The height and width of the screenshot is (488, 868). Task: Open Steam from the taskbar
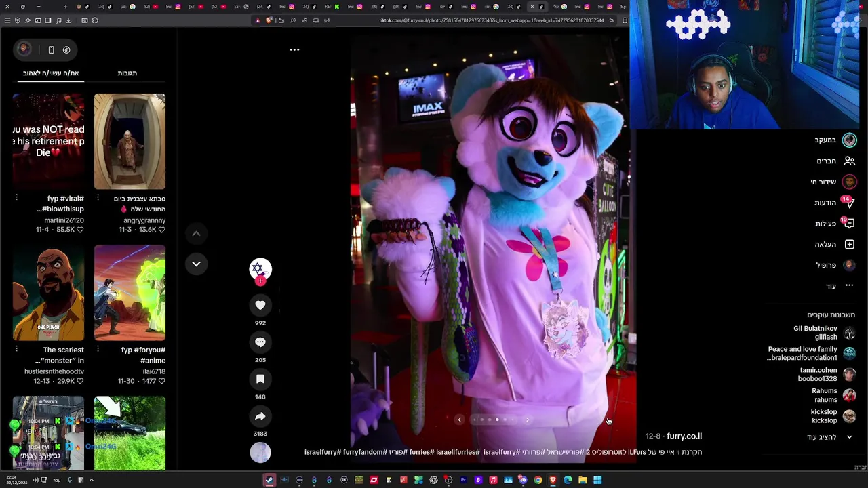[269, 480]
